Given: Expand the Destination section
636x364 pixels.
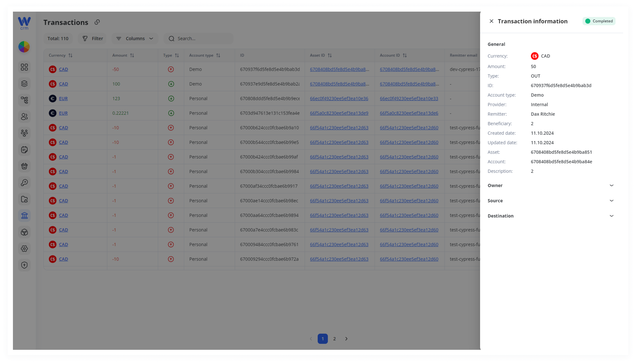Looking at the screenshot, I should coord(550,216).
